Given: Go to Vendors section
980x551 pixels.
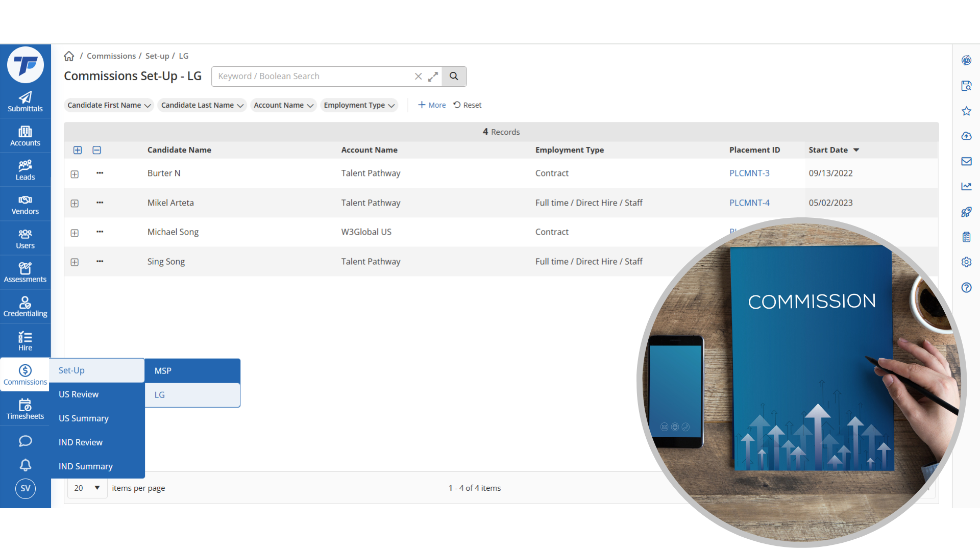Looking at the screenshot, I should point(25,204).
